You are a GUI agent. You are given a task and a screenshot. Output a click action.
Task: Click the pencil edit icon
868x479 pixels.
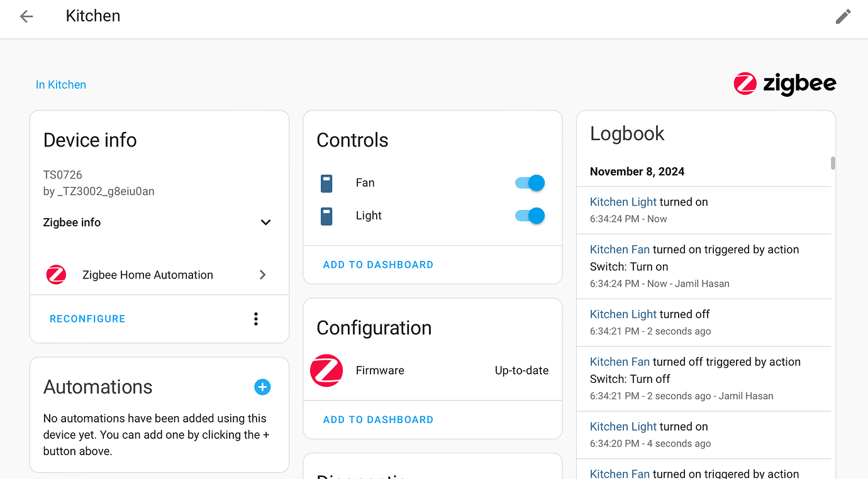pyautogui.click(x=843, y=16)
